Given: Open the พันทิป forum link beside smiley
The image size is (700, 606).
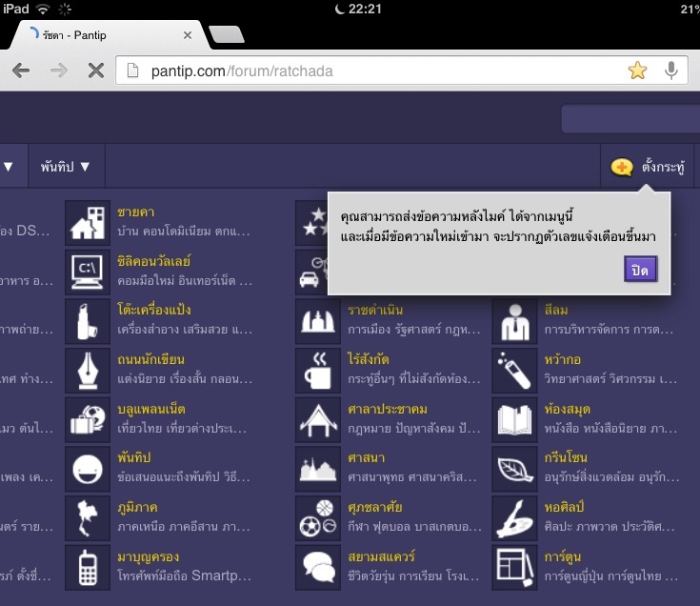Looking at the screenshot, I should [x=134, y=457].
